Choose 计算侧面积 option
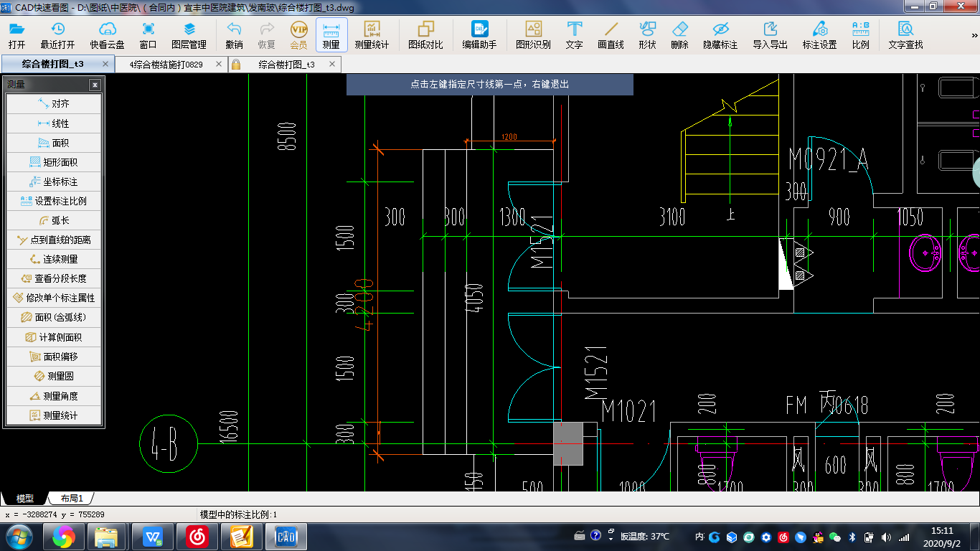Viewport: 980px width, 551px height. point(54,337)
